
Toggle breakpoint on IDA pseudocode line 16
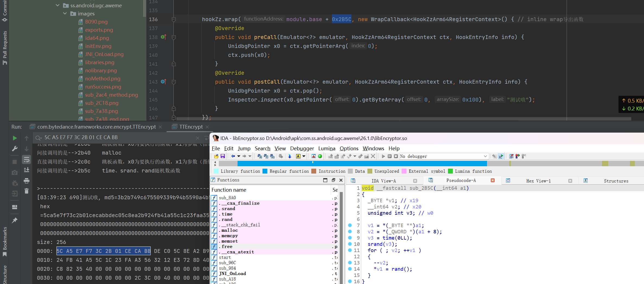pos(350,281)
